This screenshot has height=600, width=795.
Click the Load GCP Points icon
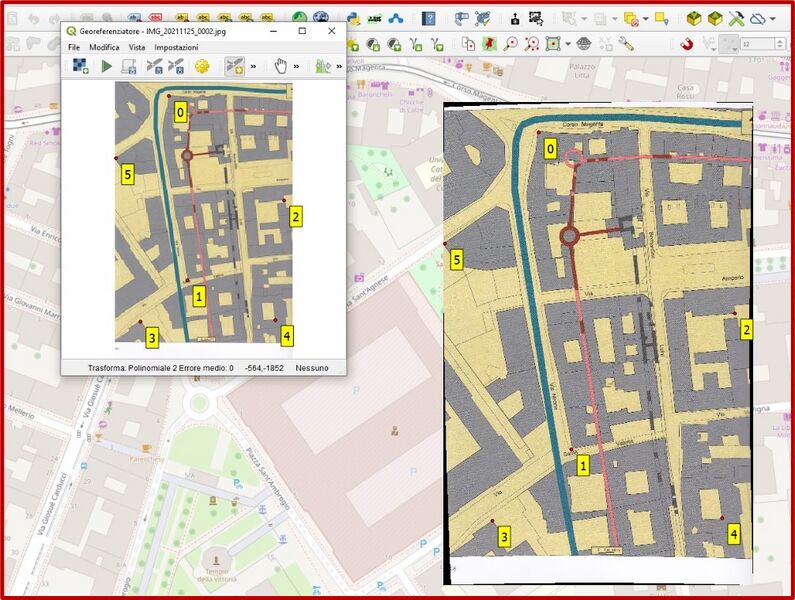[x=153, y=66]
